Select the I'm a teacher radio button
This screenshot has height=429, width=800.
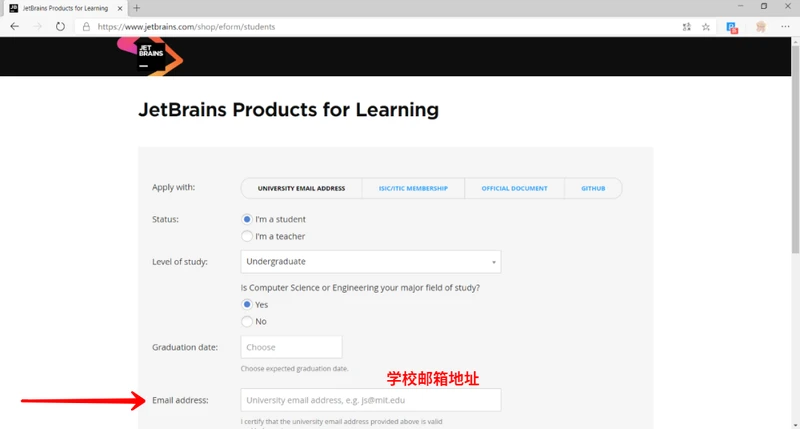247,236
